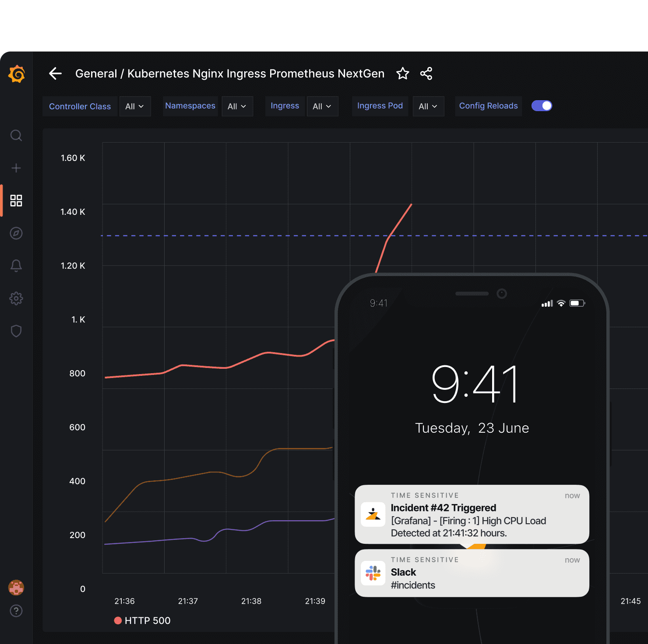Open the Explore compass icon

16,233
